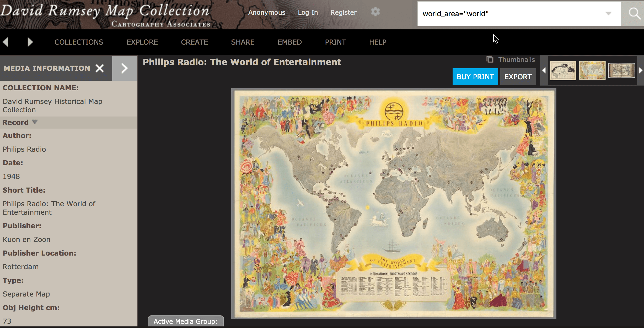Select the third framed map thumbnail

pyautogui.click(x=621, y=70)
